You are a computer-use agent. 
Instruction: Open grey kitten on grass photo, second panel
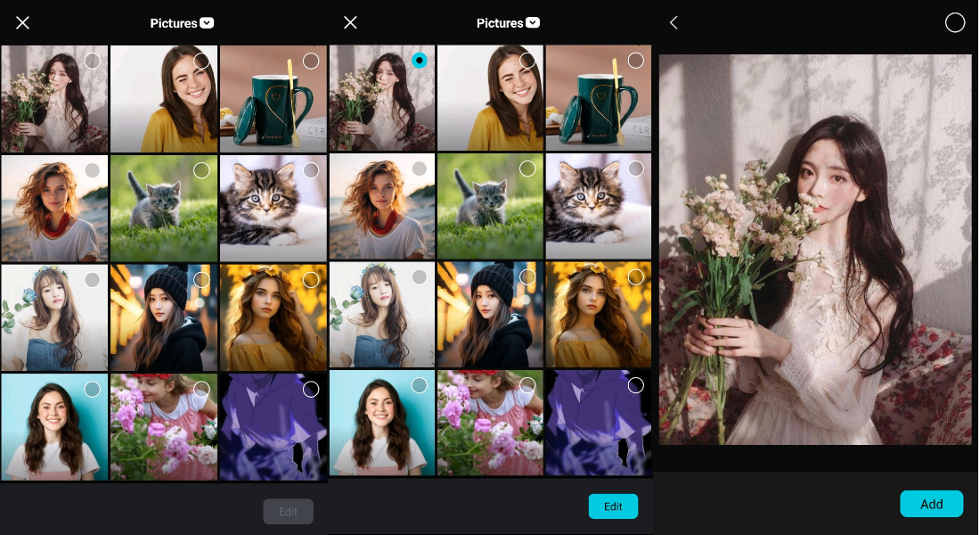click(490, 207)
